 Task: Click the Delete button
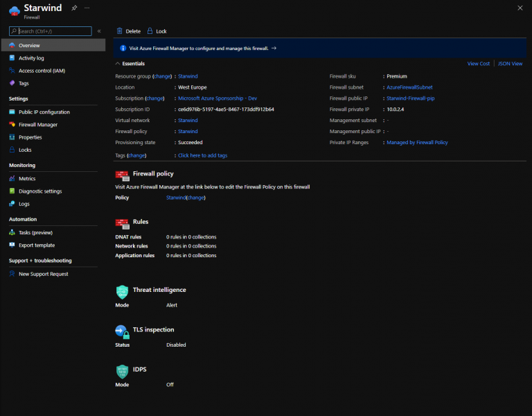pos(129,31)
